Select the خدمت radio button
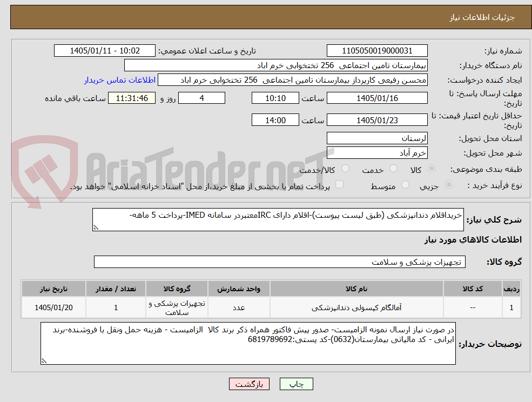The height and width of the screenshot is (402, 532). 393,169
